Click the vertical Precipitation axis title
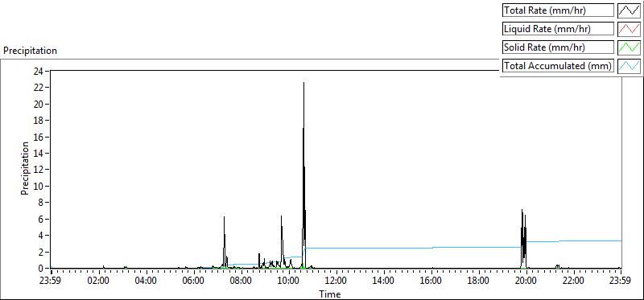The image size is (644, 300). click(25, 168)
